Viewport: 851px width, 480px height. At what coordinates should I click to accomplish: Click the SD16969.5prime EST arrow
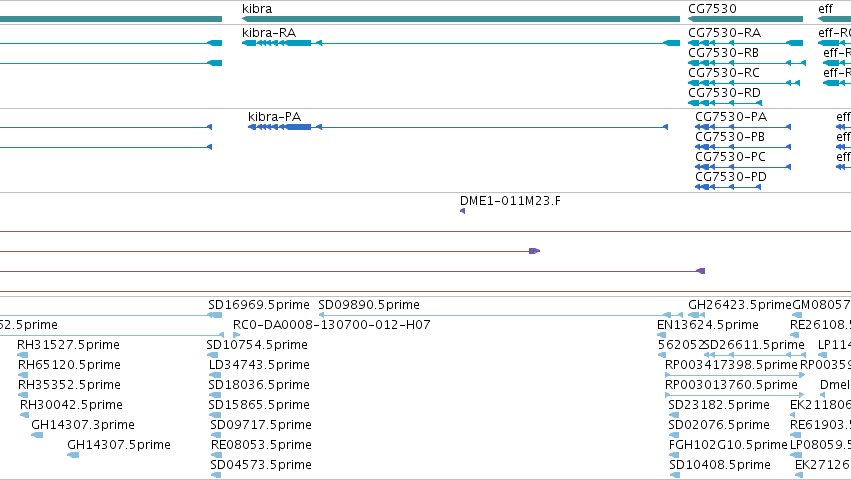point(215,315)
